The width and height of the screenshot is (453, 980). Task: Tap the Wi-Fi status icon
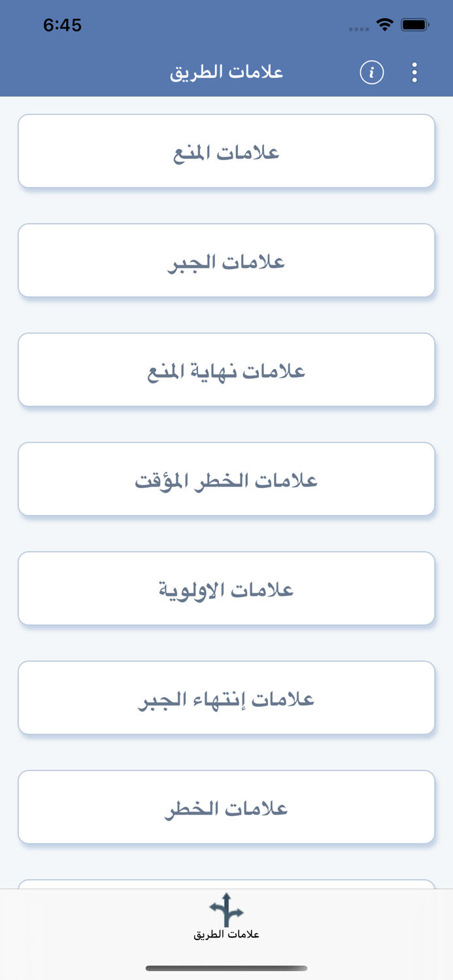pos(384,25)
